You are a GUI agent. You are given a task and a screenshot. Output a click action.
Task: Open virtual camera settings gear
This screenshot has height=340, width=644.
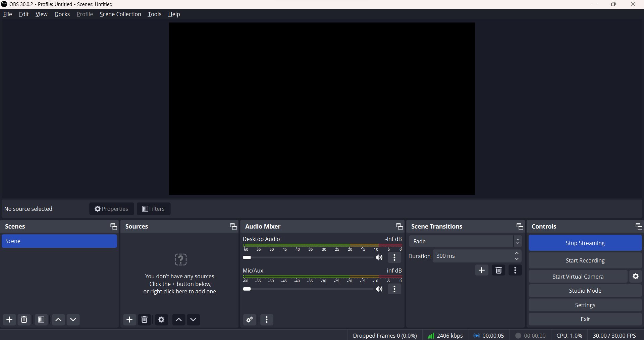(636, 276)
